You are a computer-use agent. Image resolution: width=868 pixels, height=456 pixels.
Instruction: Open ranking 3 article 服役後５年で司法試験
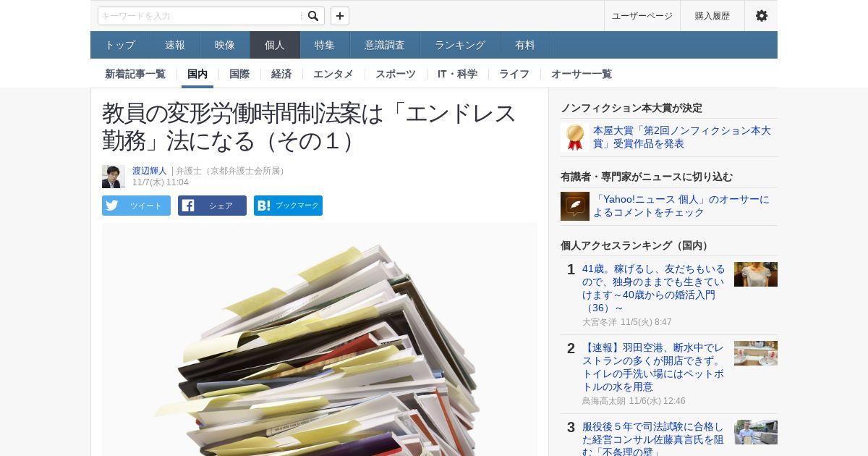coord(653,439)
